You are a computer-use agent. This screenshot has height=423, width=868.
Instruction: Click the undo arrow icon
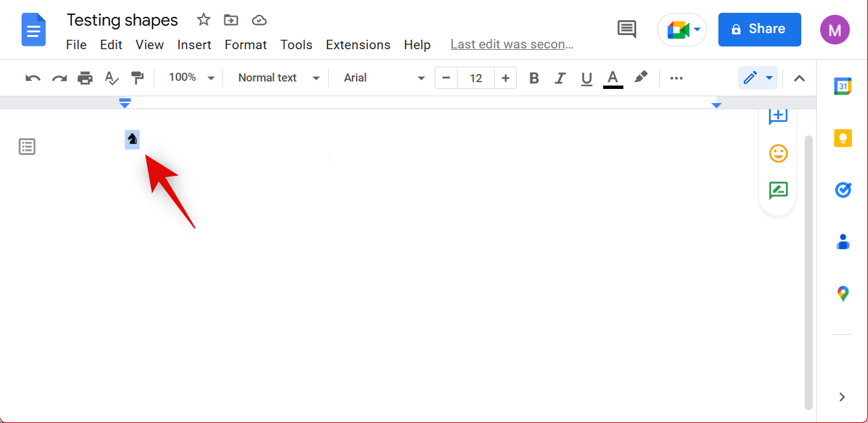[32, 78]
